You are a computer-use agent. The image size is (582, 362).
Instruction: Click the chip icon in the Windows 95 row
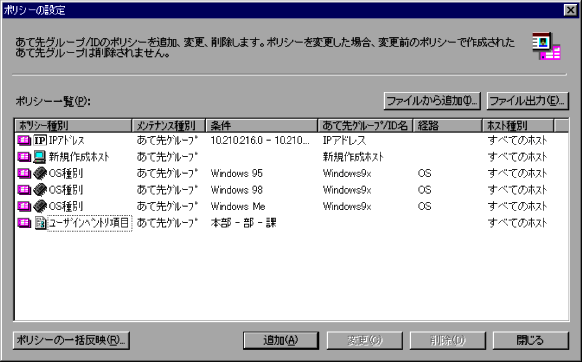[40, 173]
